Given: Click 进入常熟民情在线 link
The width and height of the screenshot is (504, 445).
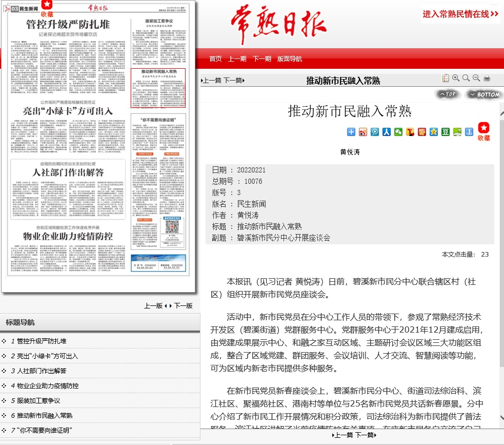Looking at the screenshot, I should [x=460, y=14].
